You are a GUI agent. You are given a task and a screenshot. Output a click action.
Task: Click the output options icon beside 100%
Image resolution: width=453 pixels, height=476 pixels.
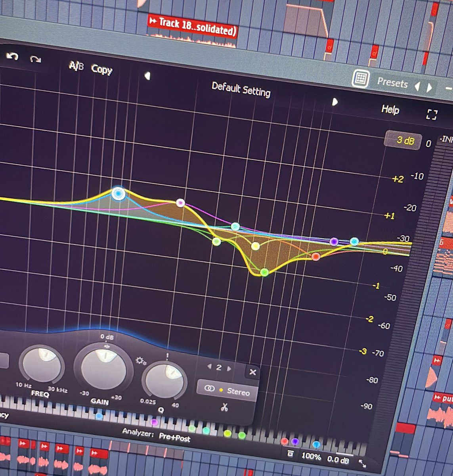291,453
